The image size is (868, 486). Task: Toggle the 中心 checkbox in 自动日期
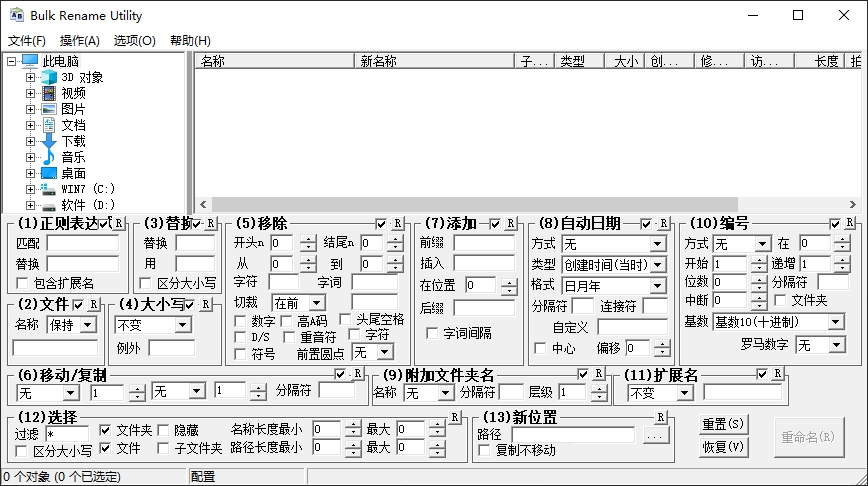coord(540,348)
